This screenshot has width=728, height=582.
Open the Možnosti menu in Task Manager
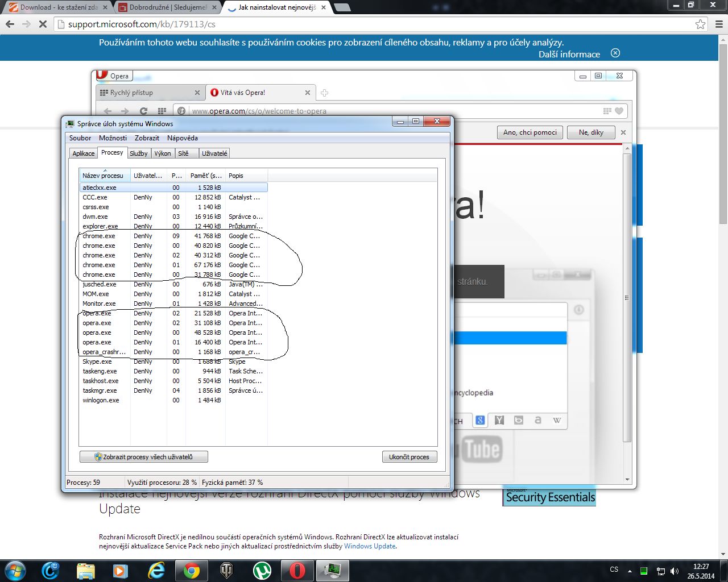click(x=113, y=138)
